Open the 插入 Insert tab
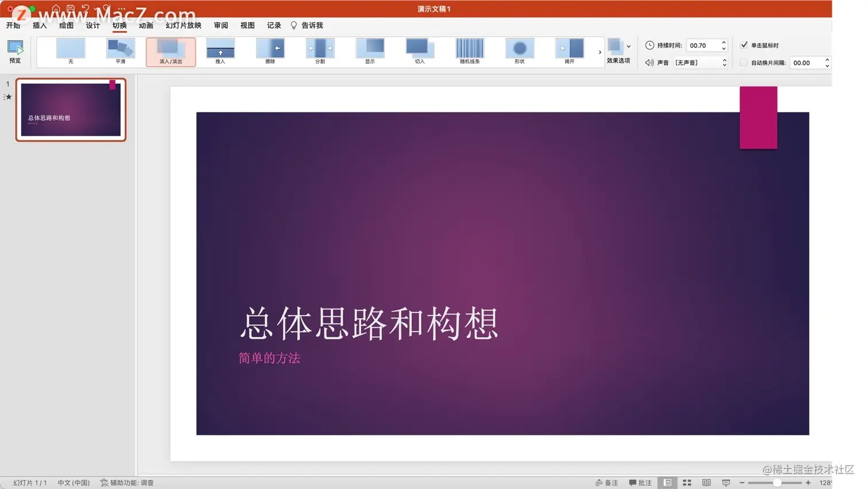Viewport: 868px width, 489px height. 40,25
